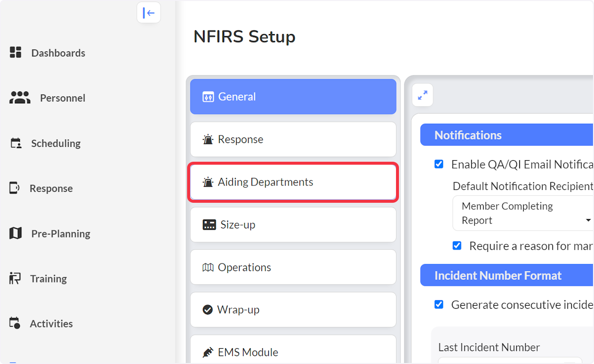Click the Last Incident Number label
Viewport: 594px width, 364px height.
coord(489,347)
